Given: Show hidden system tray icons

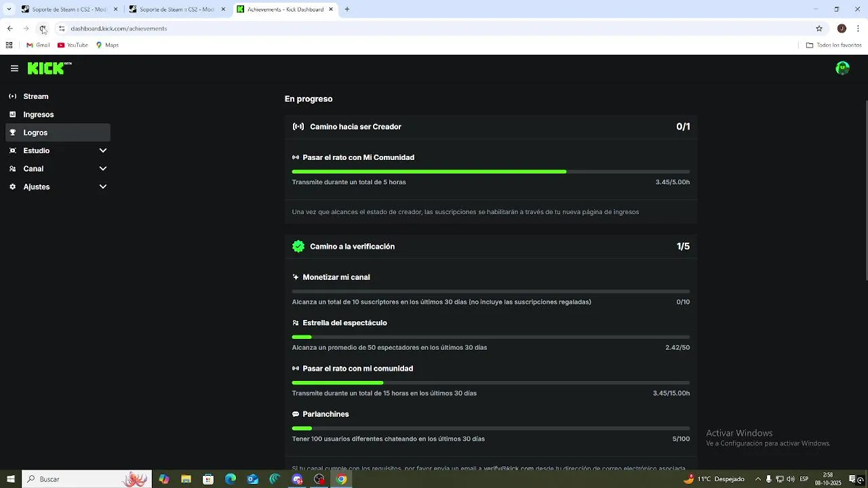Looking at the screenshot, I should coord(757,479).
